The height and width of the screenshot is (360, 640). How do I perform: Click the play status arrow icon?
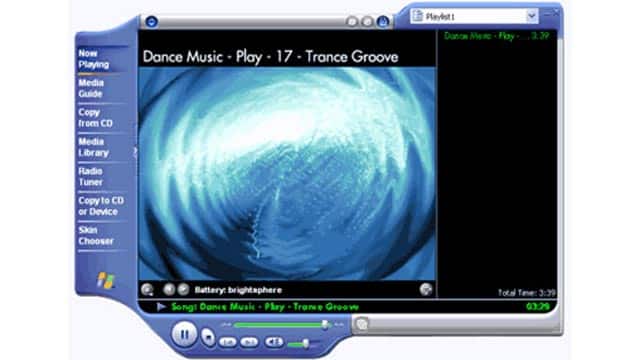[x=161, y=307]
